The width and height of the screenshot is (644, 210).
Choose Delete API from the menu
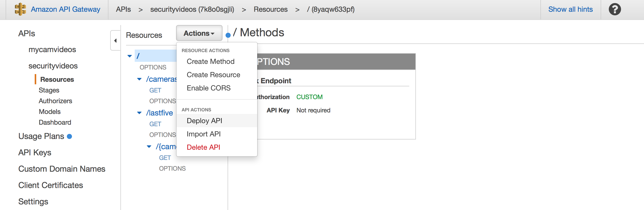click(x=217, y=147)
